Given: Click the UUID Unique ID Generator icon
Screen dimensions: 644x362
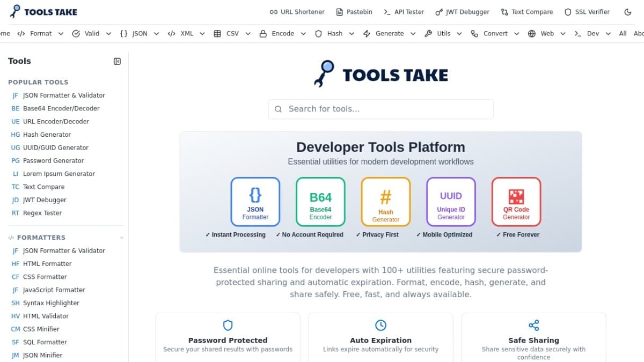Looking at the screenshot, I should [x=451, y=196].
